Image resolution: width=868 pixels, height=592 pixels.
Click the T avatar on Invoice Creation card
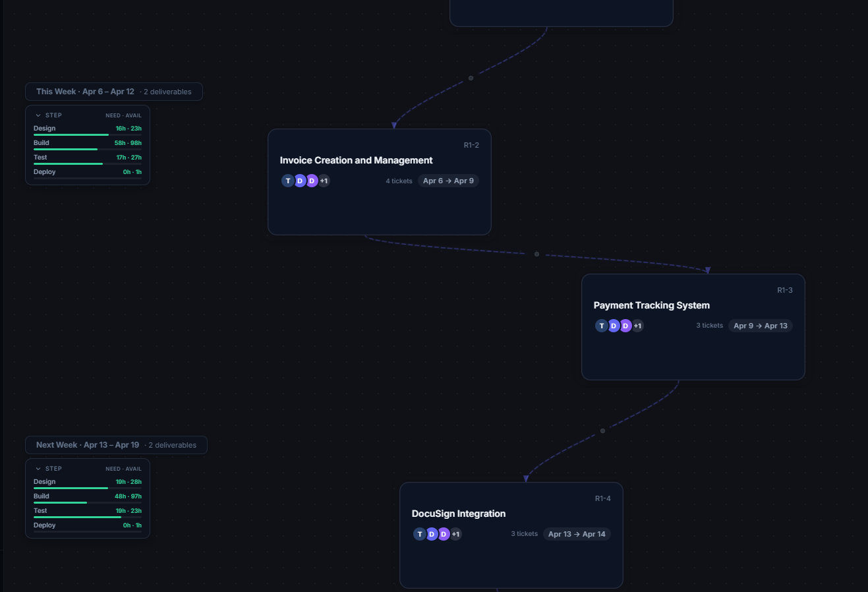(x=287, y=180)
